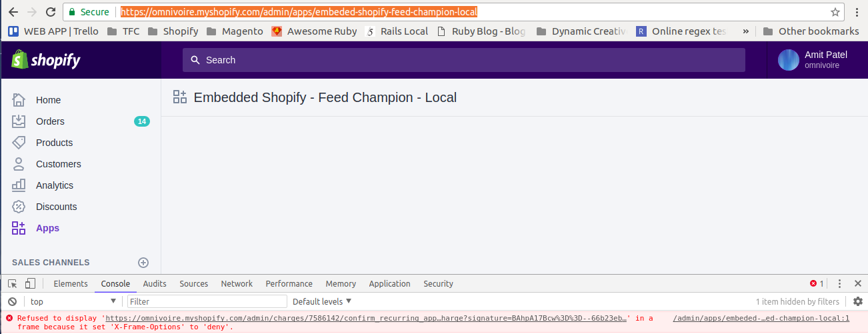Screen dimensions: 868x334
Task: Click the app grid icon beside the page title
Action: tap(180, 97)
